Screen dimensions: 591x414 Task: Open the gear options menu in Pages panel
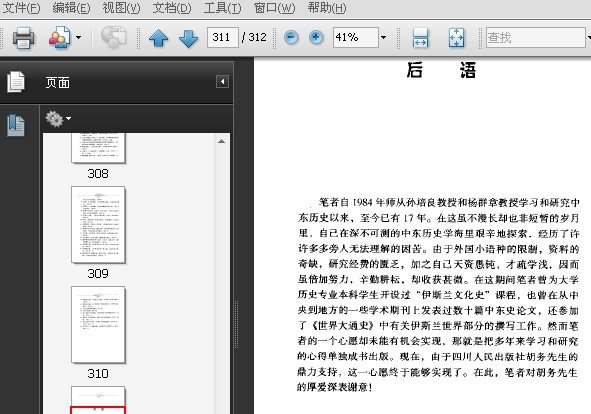(x=58, y=119)
